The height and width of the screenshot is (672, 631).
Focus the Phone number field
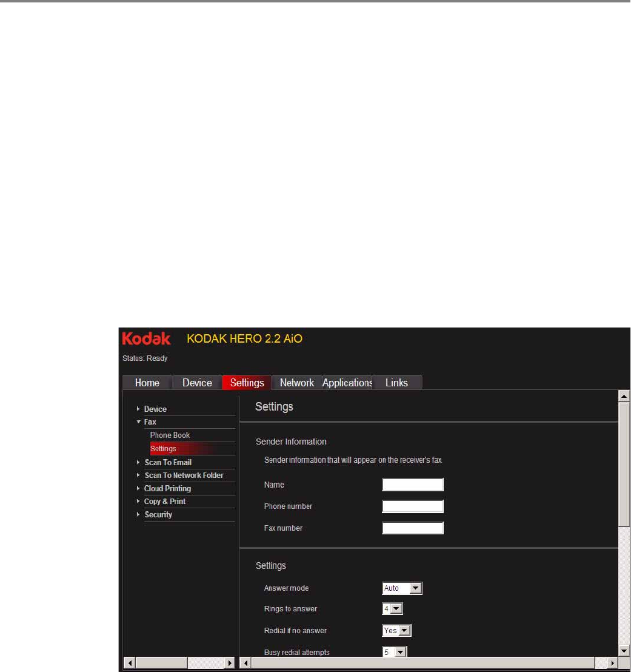click(413, 506)
